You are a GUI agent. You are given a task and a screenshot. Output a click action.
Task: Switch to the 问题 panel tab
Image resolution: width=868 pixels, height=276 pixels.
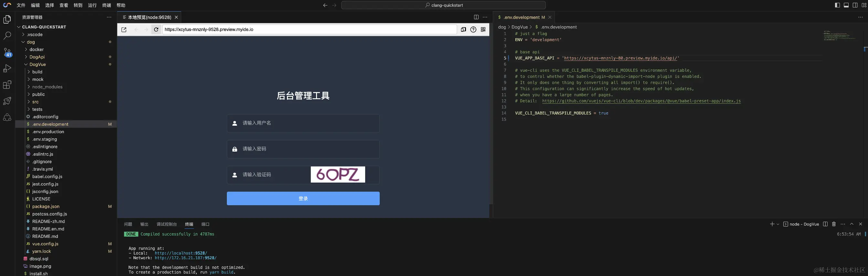[x=128, y=224]
